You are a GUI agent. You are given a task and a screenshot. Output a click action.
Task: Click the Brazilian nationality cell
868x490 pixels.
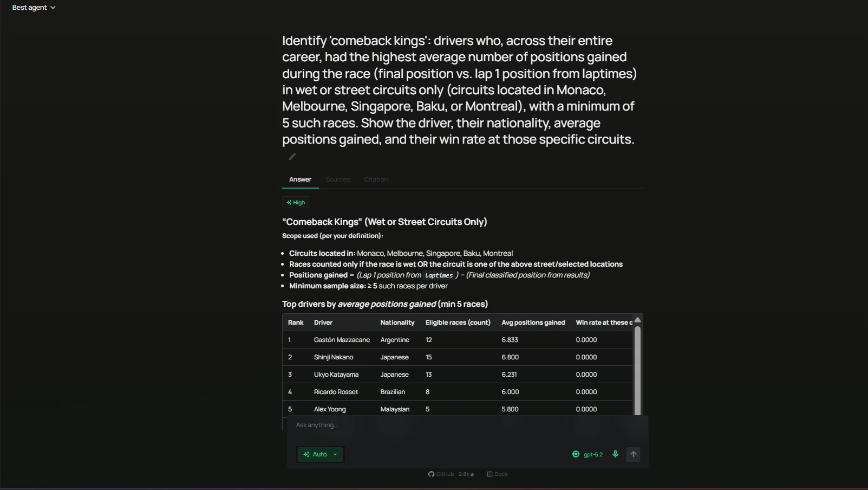pyautogui.click(x=393, y=392)
